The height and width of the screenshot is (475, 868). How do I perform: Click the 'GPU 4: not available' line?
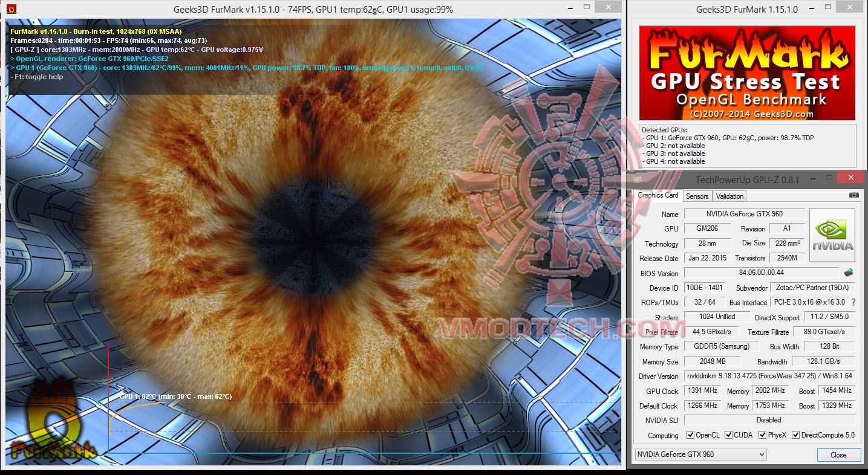673,161
